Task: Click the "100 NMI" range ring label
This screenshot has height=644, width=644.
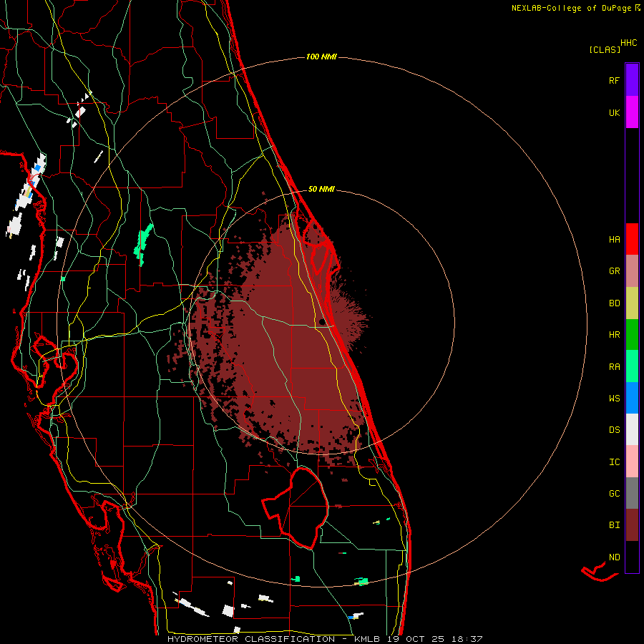Action: (321, 57)
